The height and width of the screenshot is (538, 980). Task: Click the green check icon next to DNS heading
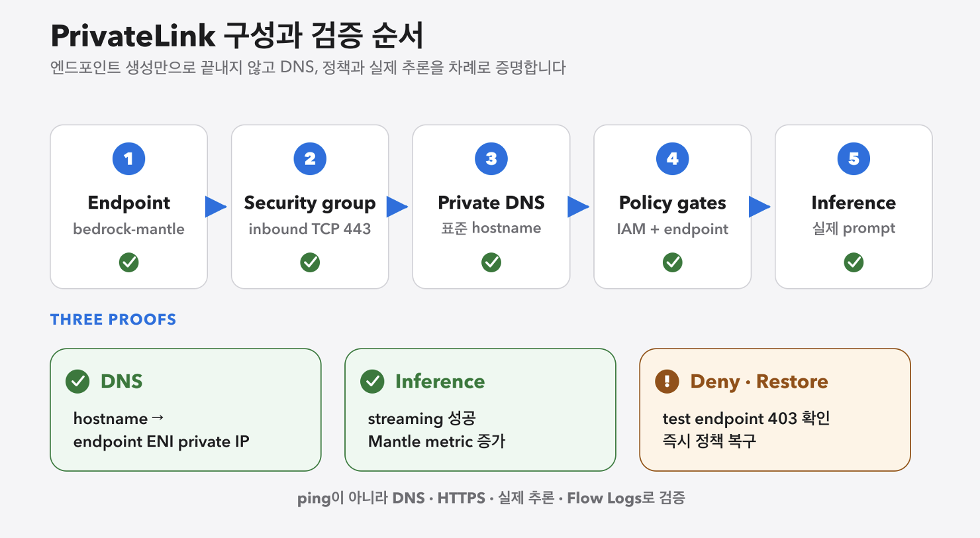(77, 382)
